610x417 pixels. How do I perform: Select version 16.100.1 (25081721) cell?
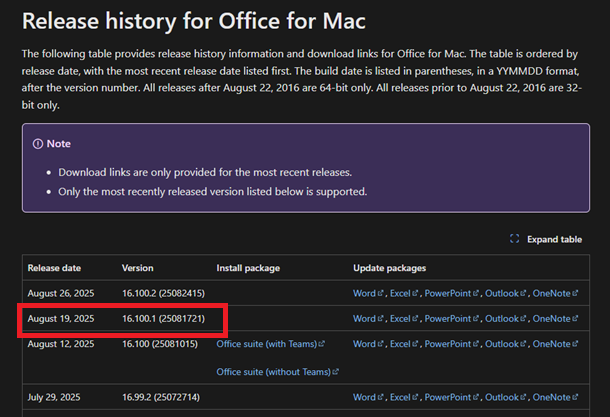point(163,319)
